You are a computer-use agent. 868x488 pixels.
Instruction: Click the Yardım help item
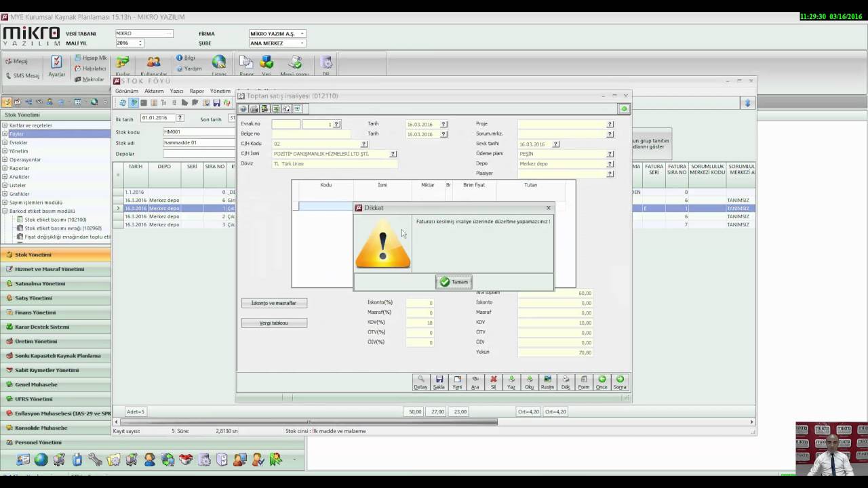click(x=189, y=68)
